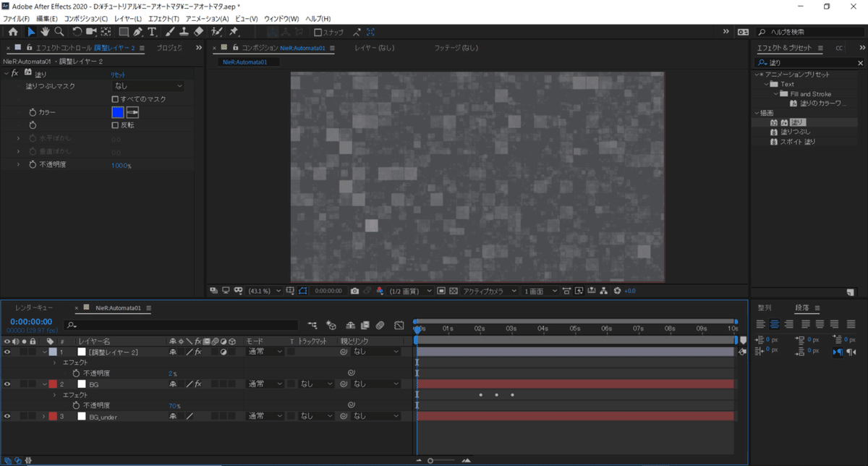Image resolution: width=868 pixels, height=466 pixels.
Task: Click the NieR:Automata01 breadcrumb in viewer
Action: coord(244,62)
